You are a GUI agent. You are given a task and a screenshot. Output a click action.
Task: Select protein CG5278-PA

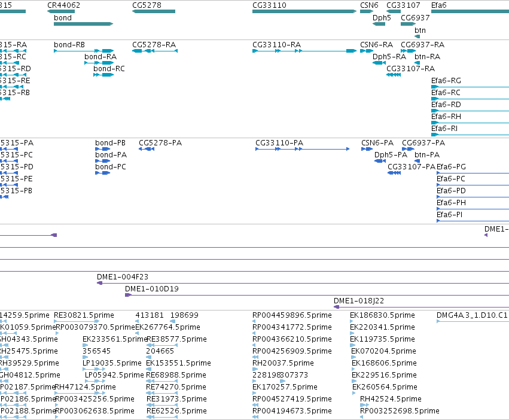click(147, 149)
